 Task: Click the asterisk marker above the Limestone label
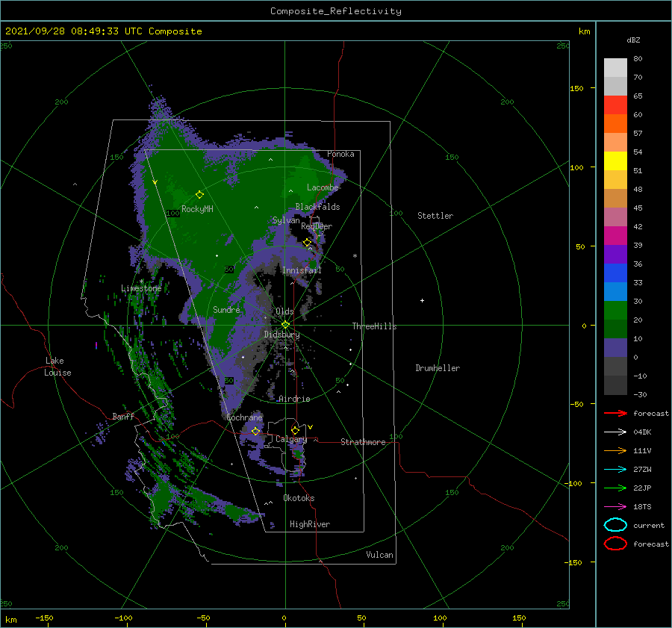point(141,282)
